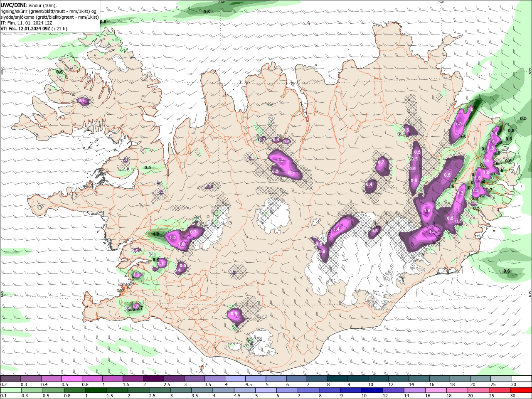Viewport: 532px width, 399px height.
Task: Click the UWC/DINI title text
Action: point(13,5)
